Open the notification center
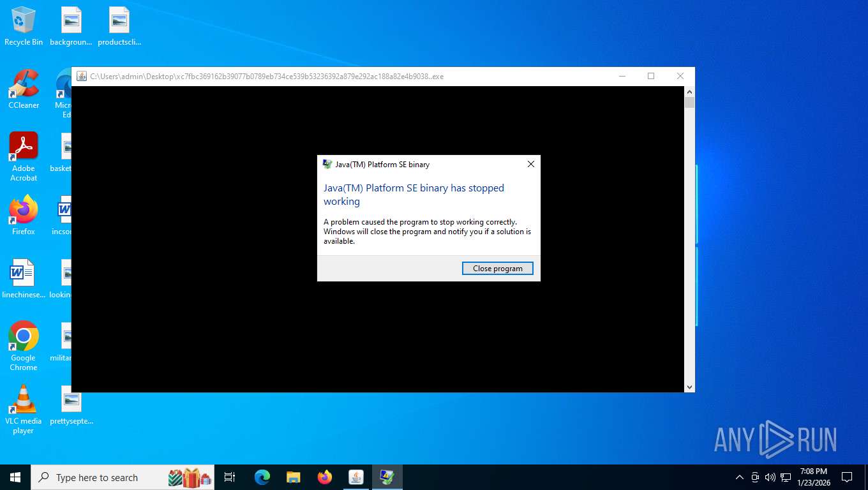Image resolution: width=868 pixels, height=490 pixels. coord(847,477)
